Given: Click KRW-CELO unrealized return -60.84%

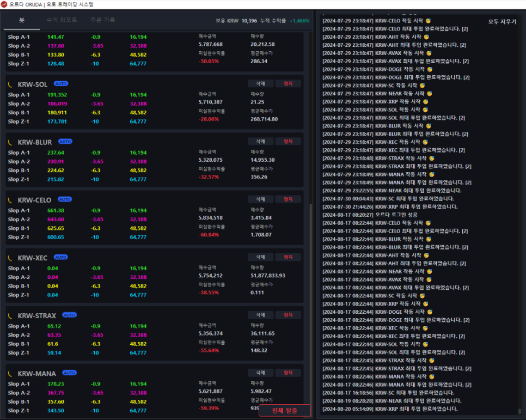Looking at the screenshot, I should coord(209,235).
